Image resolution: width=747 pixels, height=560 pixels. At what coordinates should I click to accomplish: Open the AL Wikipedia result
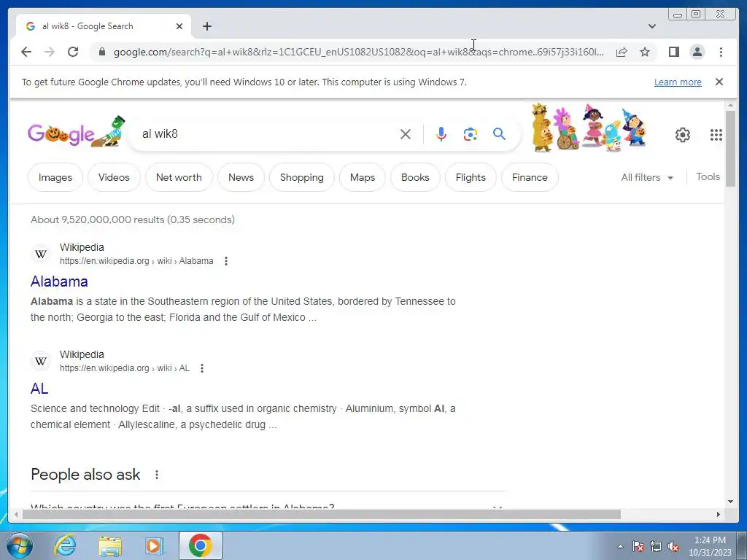(x=39, y=389)
